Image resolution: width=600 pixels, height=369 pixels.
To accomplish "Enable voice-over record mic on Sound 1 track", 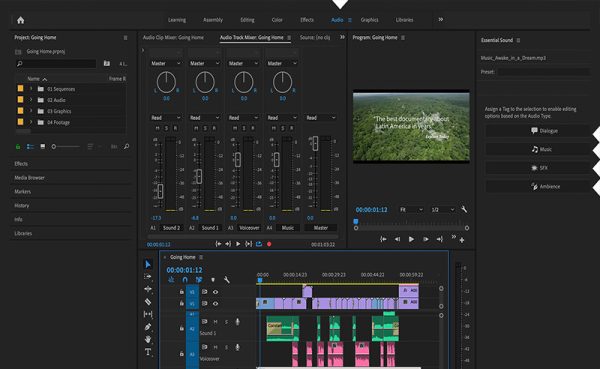I will coord(238,322).
